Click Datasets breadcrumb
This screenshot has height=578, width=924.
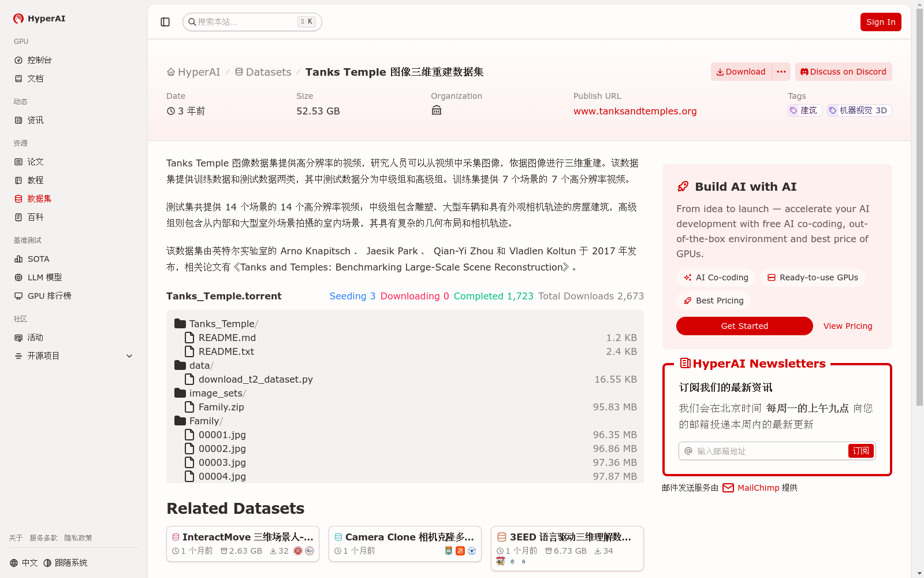(x=263, y=72)
